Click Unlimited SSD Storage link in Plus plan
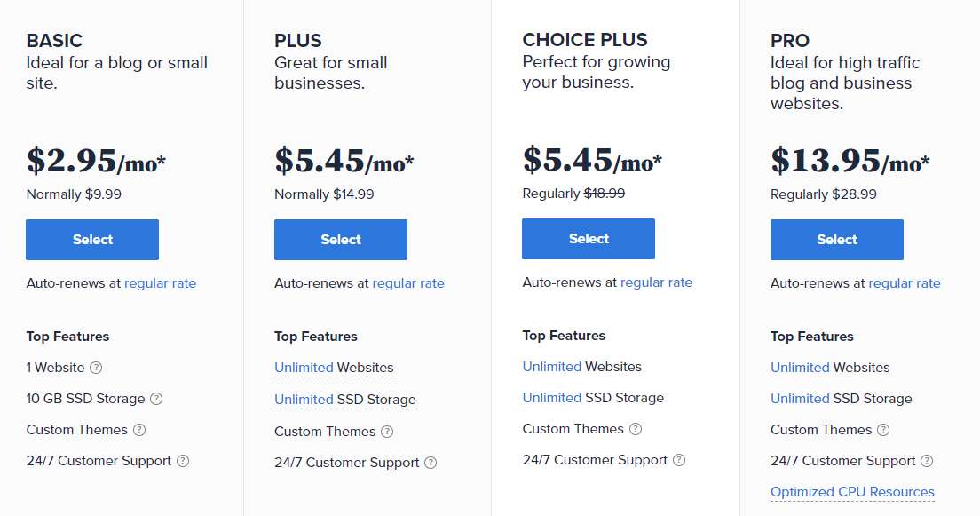The image size is (980, 516). [x=344, y=400]
